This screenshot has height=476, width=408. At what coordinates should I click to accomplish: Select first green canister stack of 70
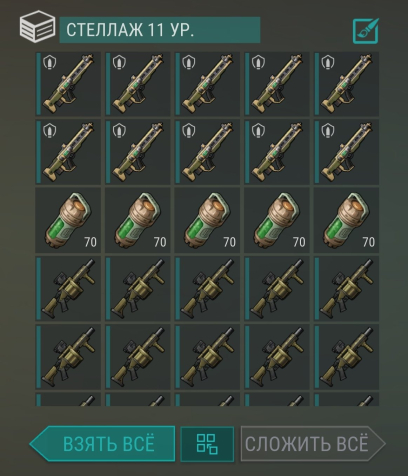pyautogui.click(x=68, y=220)
